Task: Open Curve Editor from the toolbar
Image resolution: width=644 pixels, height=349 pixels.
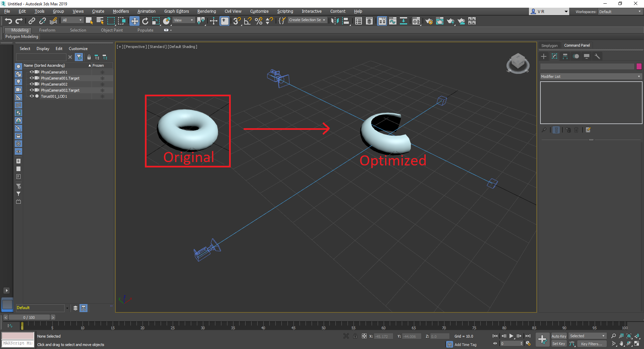Action: (392, 21)
